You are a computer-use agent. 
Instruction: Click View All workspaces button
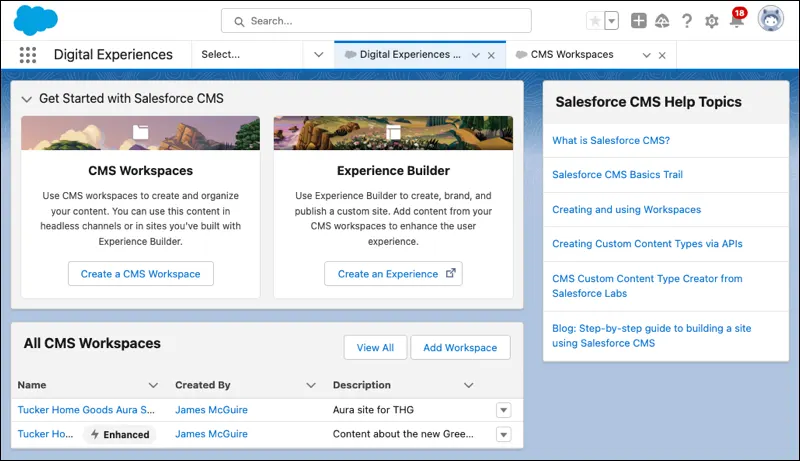click(375, 347)
